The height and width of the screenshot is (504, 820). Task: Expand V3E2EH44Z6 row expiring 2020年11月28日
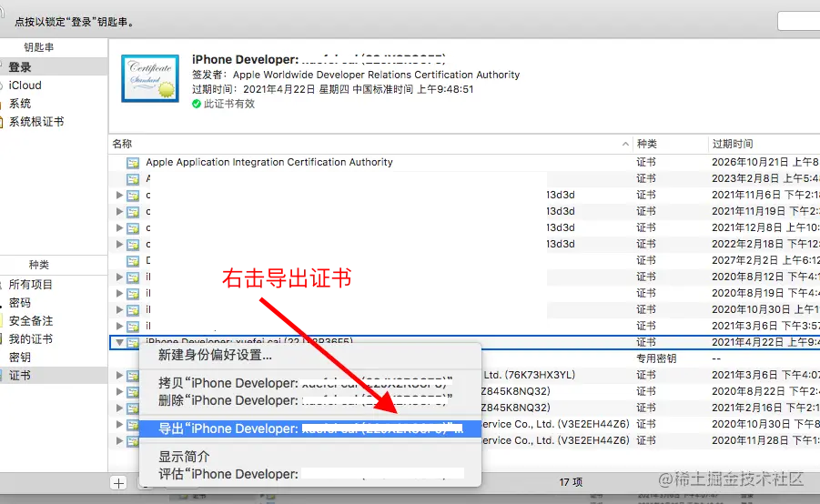coord(119,440)
